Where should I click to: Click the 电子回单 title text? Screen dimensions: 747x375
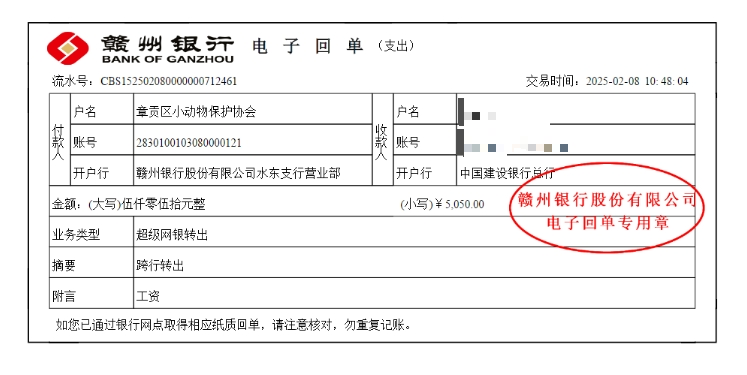pyautogui.click(x=307, y=46)
